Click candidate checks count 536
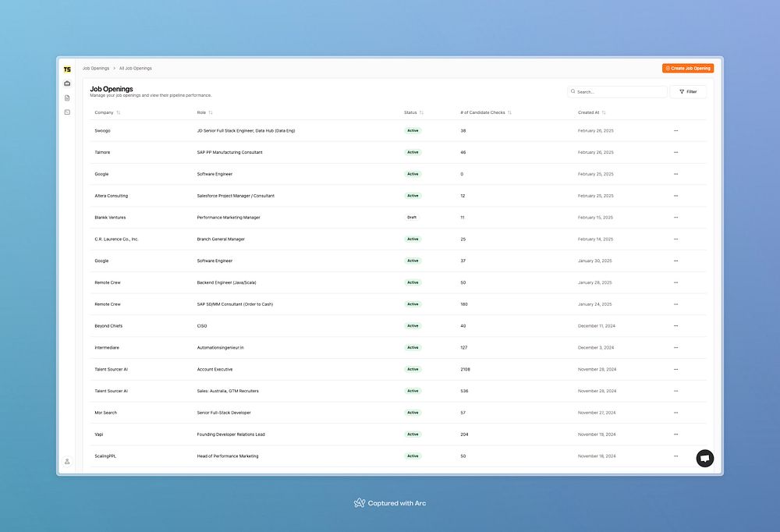The image size is (780, 532). [464, 391]
